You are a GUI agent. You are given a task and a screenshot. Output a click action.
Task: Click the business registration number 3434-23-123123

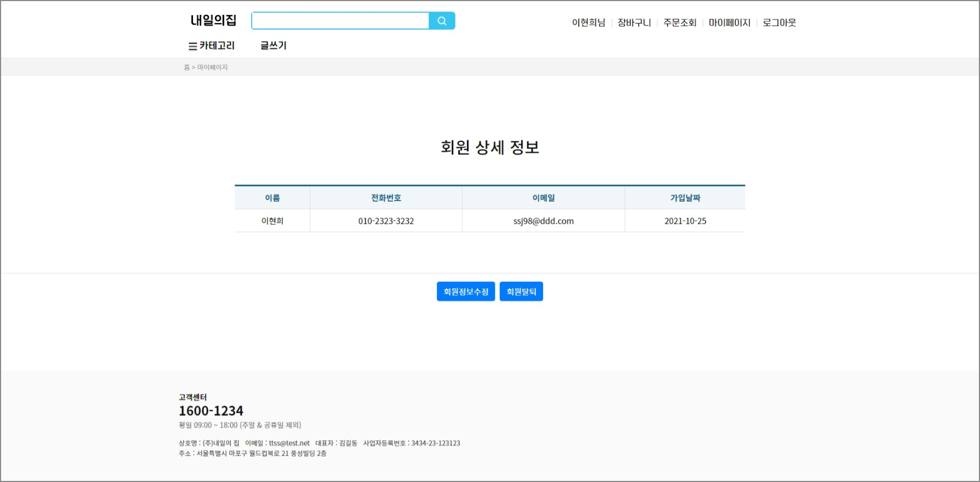pyautogui.click(x=436, y=443)
